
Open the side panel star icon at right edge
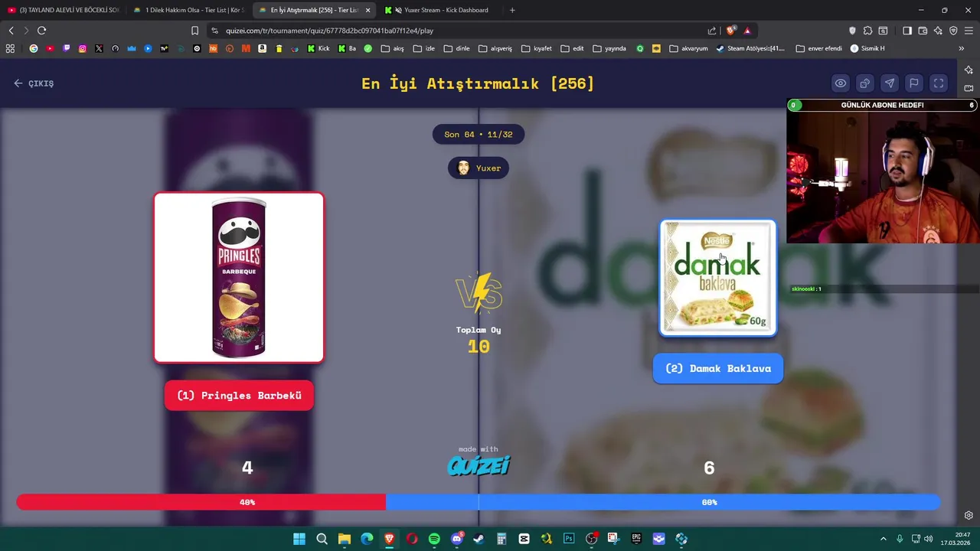point(969,70)
